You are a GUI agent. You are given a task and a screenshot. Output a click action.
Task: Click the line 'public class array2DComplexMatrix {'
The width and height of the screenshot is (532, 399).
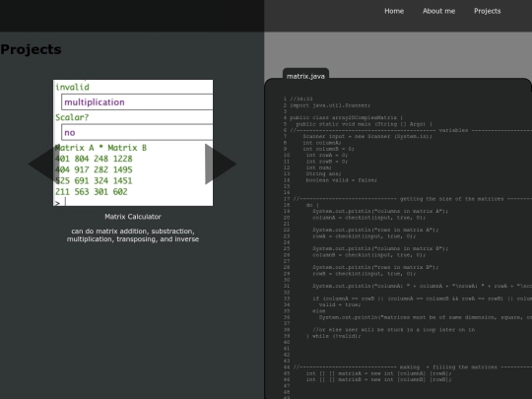347,118
